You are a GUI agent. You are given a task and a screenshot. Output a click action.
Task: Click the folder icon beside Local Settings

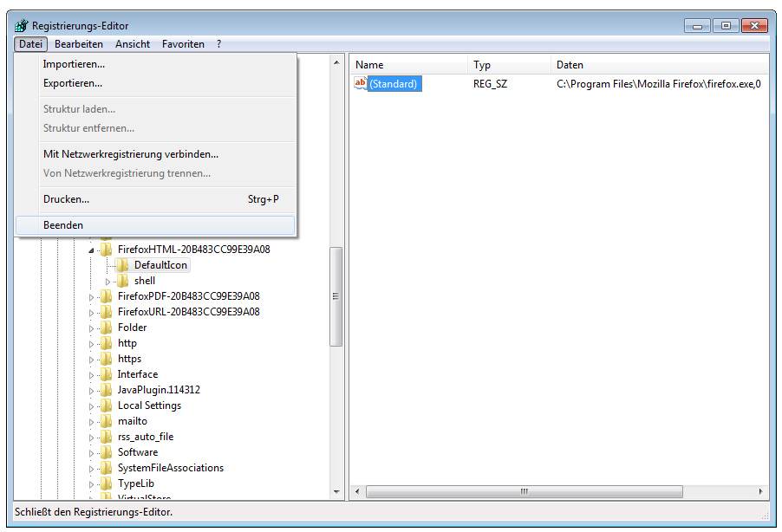tap(106, 405)
